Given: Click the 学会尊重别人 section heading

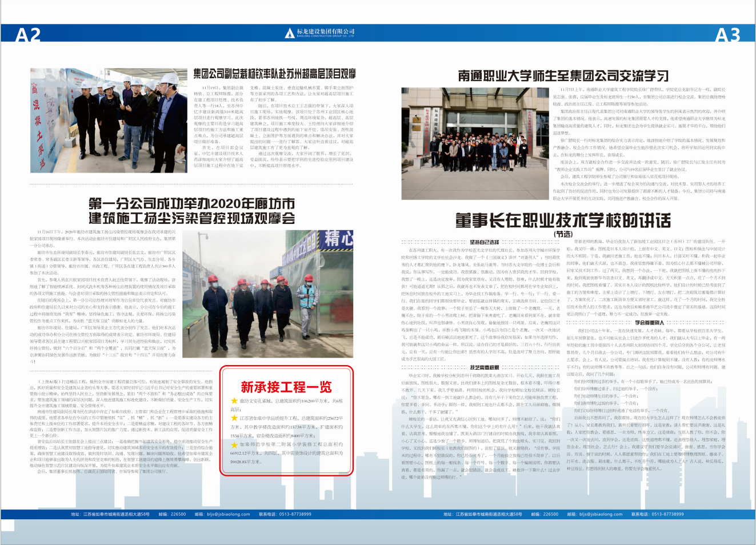Looking at the screenshot, I should 649,323.
